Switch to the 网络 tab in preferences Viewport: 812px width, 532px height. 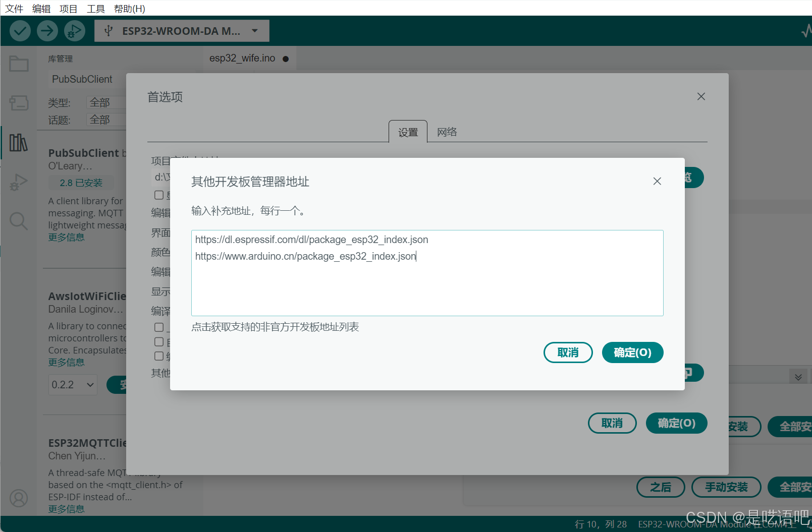click(446, 132)
